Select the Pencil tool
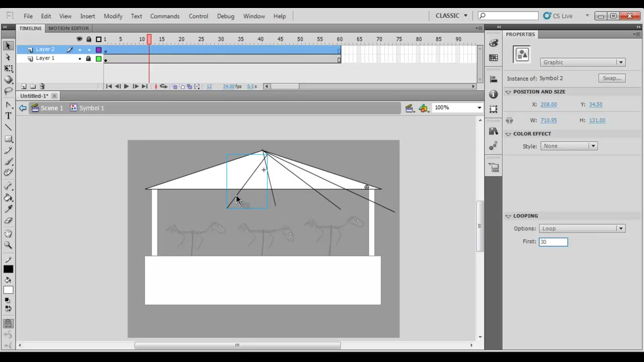The width and height of the screenshot is (644, 362). [x=8, y=150]
